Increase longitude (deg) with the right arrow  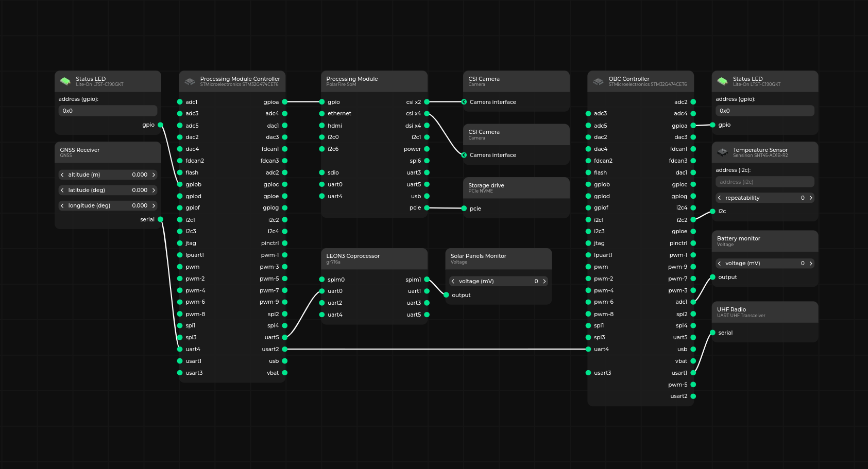coord(154,205)
